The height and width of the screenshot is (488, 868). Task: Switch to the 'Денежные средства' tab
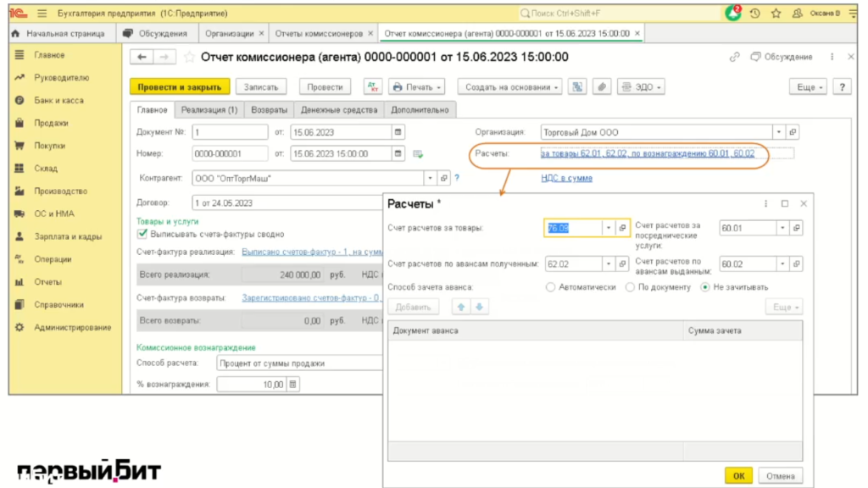[338, 110]
